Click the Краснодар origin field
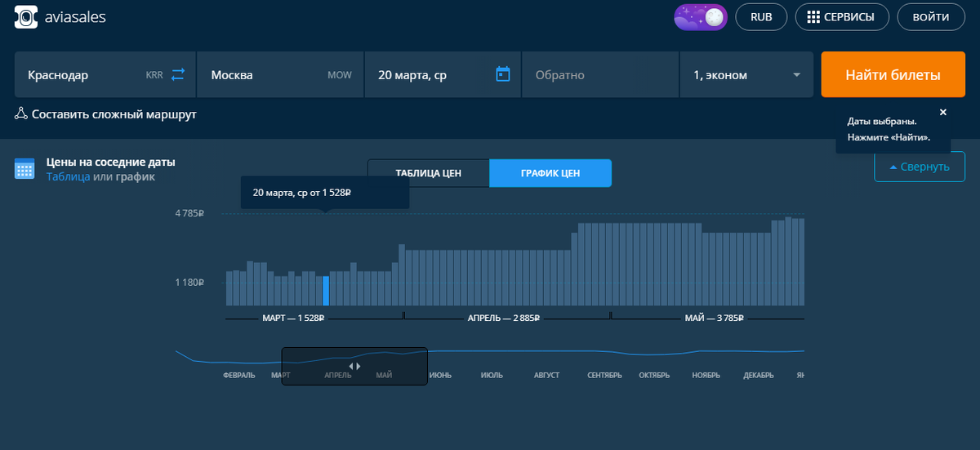 106,75
